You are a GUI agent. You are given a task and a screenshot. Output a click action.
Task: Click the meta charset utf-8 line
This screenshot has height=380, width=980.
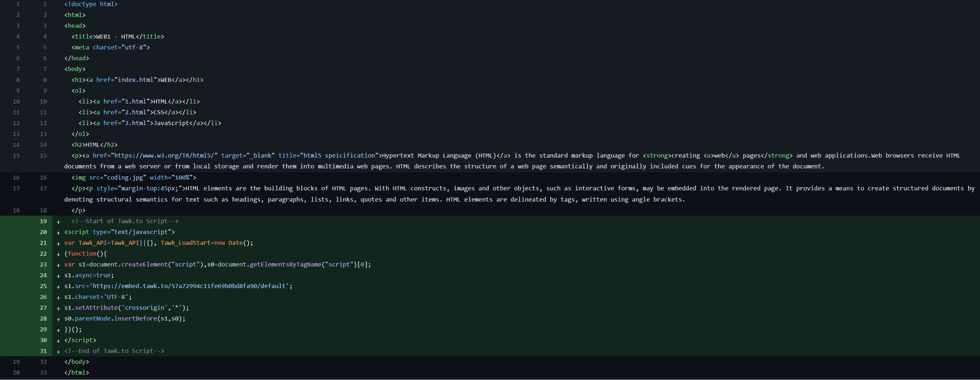coord(111,48)
